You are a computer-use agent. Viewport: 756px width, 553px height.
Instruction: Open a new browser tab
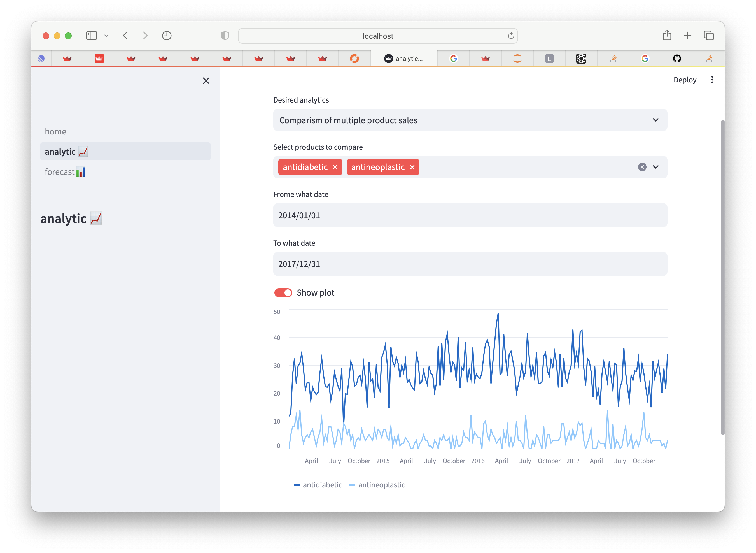pos(687,36)
